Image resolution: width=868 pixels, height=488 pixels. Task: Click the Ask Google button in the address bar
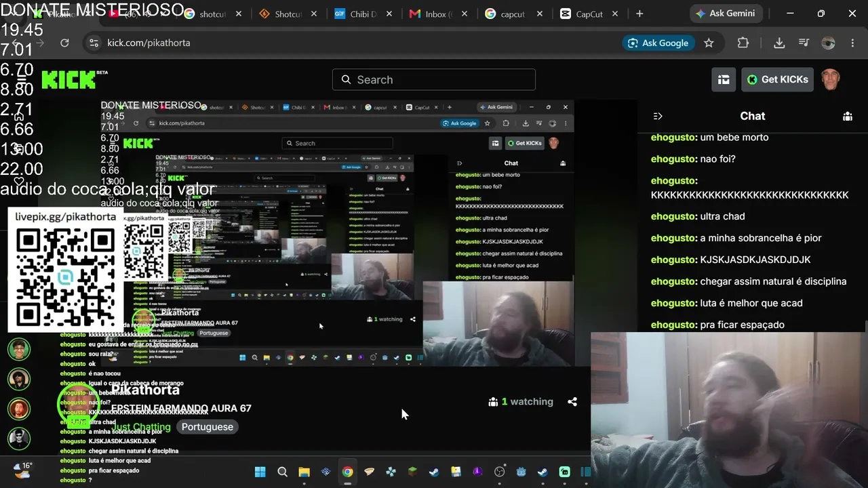(658, 43)
